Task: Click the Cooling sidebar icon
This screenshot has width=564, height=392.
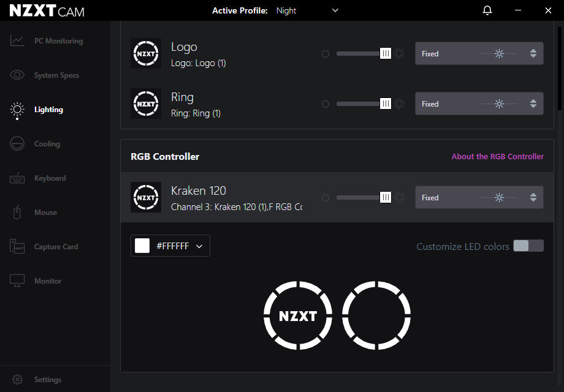Action: tap(17, 144)
